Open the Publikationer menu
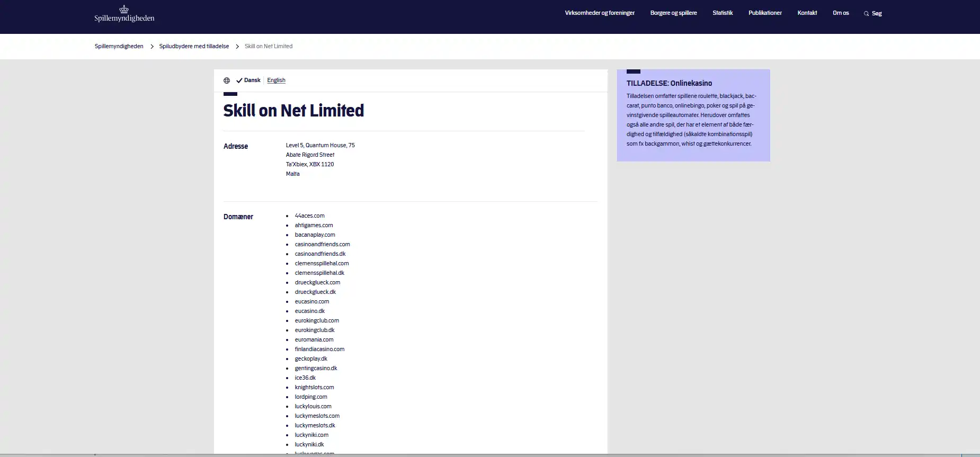This screenshot has height=457, width=980. [x=765, y=13]
